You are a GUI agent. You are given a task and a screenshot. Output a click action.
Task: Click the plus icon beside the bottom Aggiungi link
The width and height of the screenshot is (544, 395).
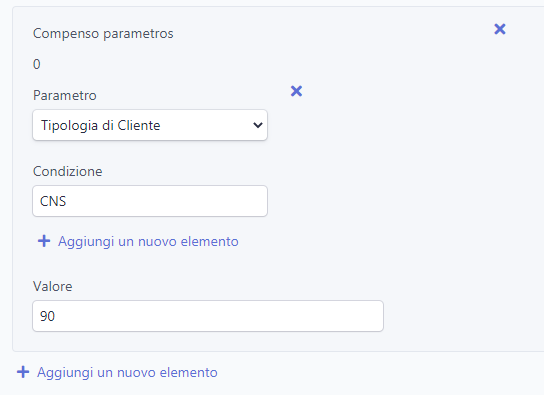pos(23,372)
